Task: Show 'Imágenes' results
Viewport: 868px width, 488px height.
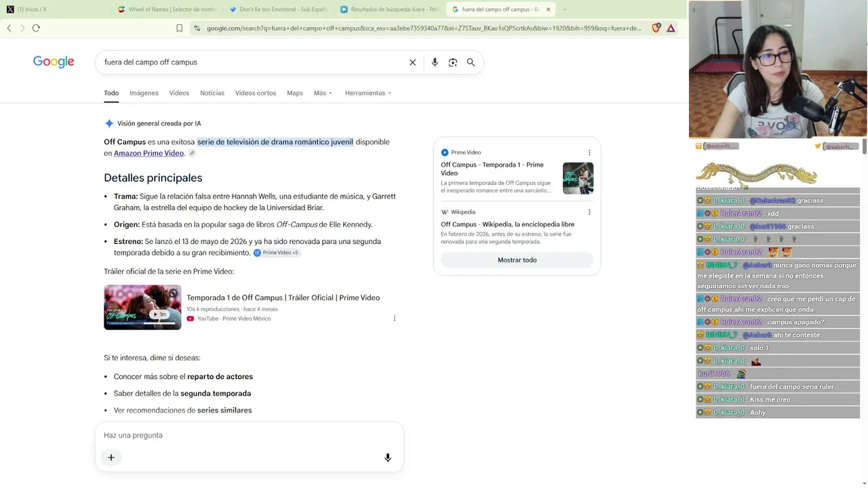Action: coord(144,93)
